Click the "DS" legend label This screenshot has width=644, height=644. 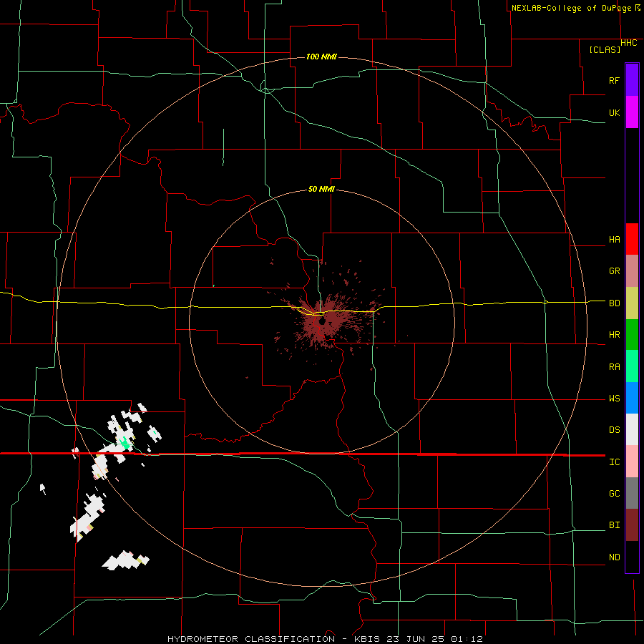[x=615, y=430]
